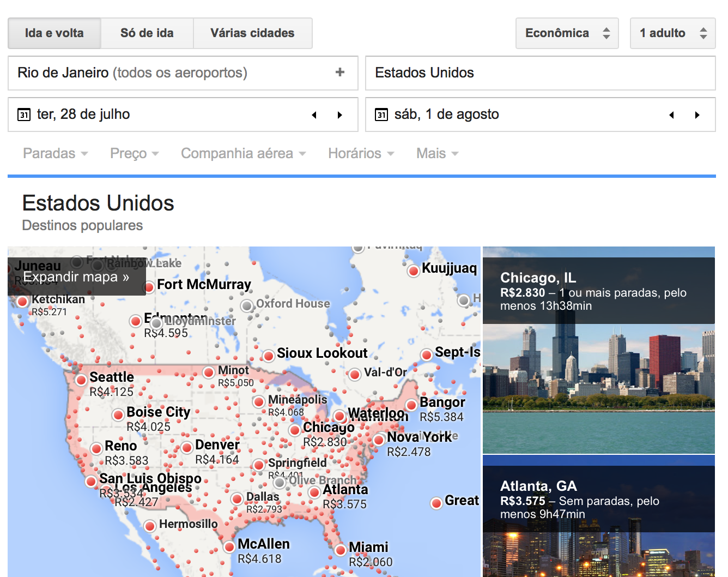Viewport: 728px width, 577px height.
Task: Select the Bangor map marker
Action: pos(411,405)
